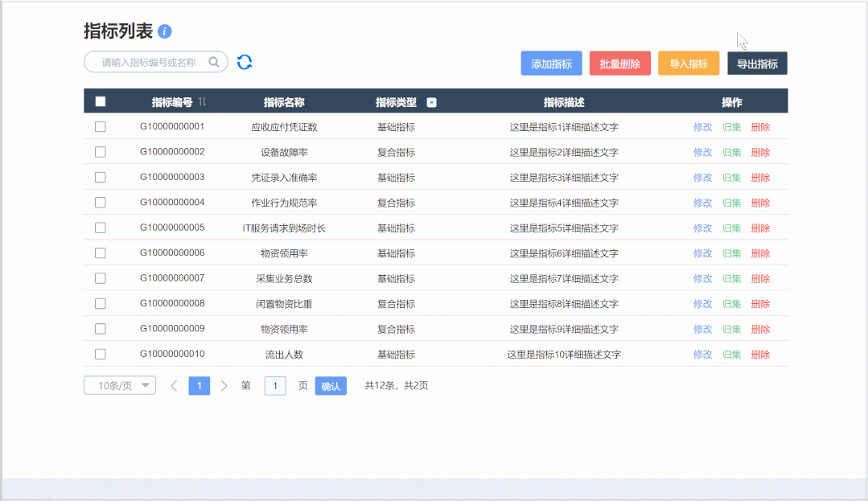The width and height of the screenshot is (868, 501).
Task: Click 修改 in row G10000000009
Action: pos(702,330)
